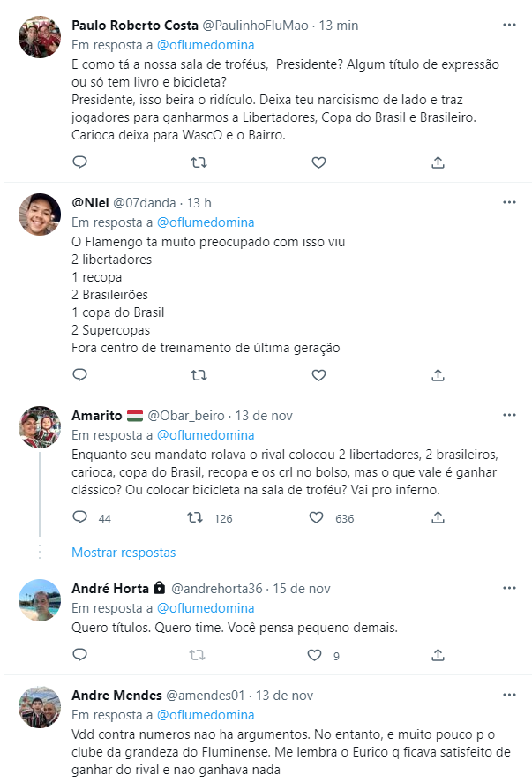Viewport: 532px width, 783px height.
Task: View André Horta's profile picture
Action: point(40,600)
